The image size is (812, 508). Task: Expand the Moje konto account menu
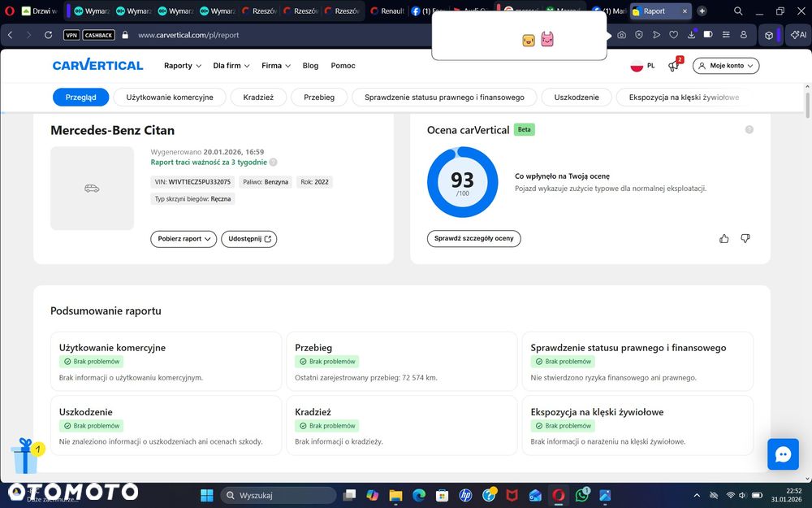coord(726,66)
